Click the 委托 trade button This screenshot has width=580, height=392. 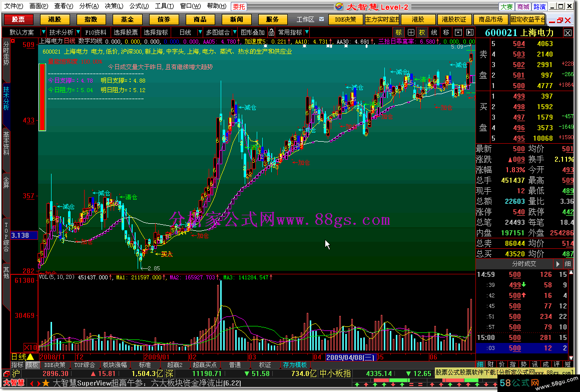coord(239,7)
